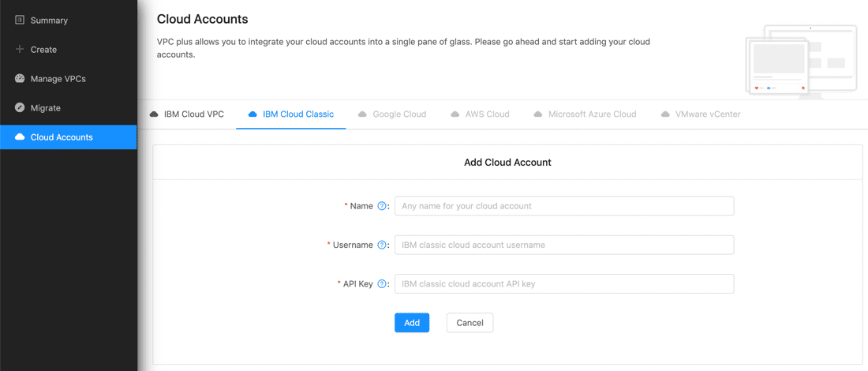Open the Create menu item
Screen dimensions: 868x371
(69, 49)
